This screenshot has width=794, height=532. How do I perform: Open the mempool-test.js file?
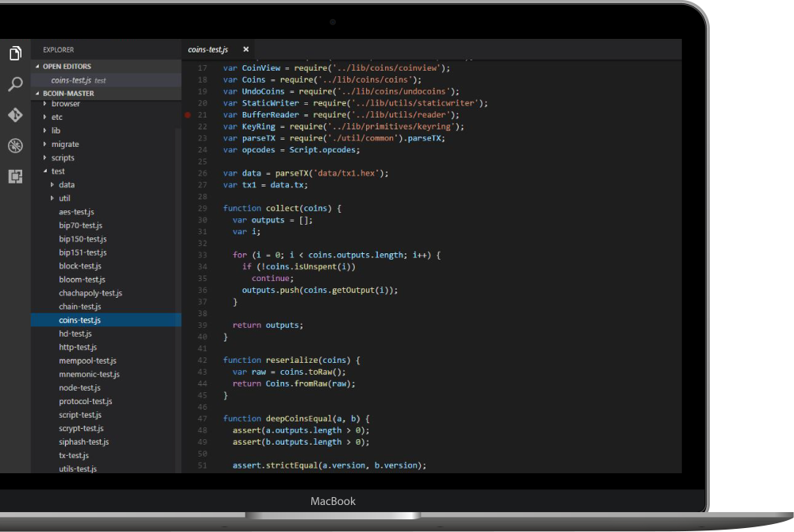click(87, 360)
